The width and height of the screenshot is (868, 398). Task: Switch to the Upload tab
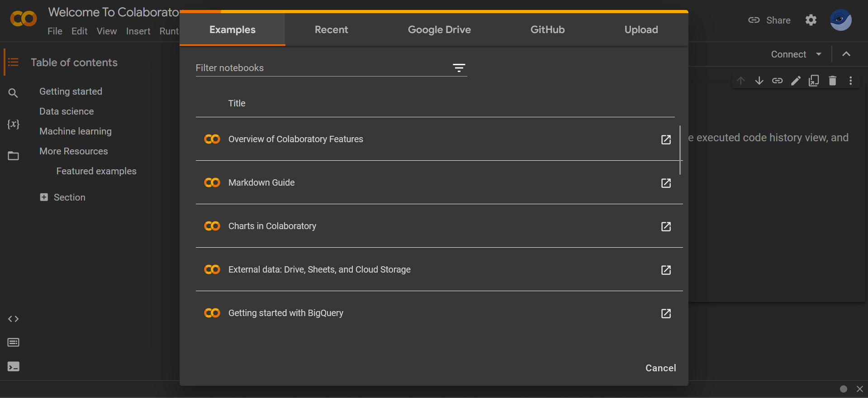(641, 29)
